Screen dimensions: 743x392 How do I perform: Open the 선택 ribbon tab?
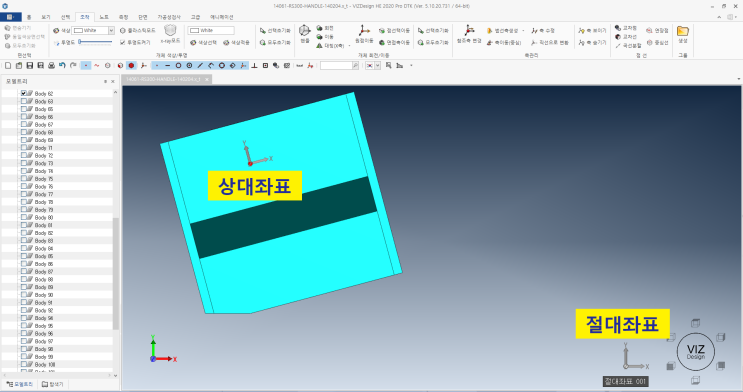click(x=65, y=17)
